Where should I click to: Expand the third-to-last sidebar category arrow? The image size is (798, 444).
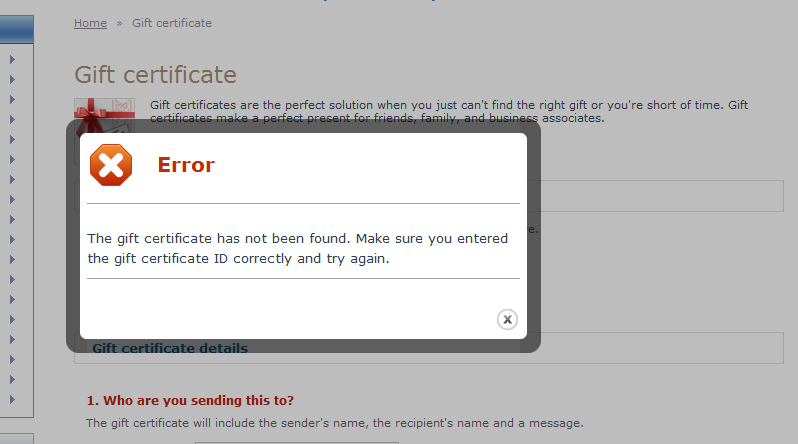click(12, 359)
